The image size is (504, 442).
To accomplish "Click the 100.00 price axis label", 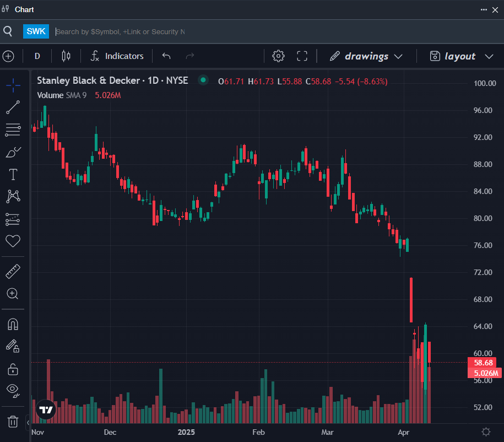I will pyautogui.click(x=485, y=83).
